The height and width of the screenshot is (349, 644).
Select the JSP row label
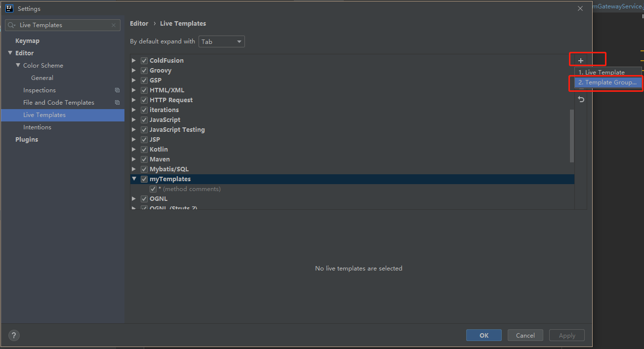tap(155, 139)
